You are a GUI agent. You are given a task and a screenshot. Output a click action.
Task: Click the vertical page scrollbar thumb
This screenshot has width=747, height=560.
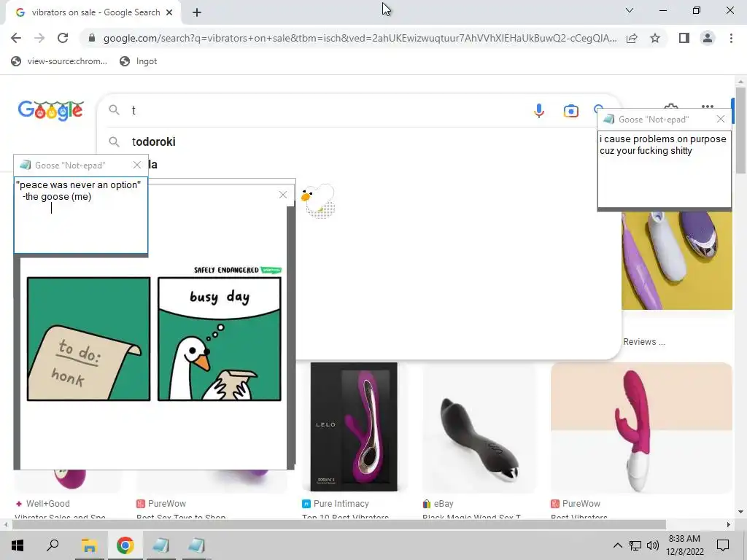[x=740, y=131]
